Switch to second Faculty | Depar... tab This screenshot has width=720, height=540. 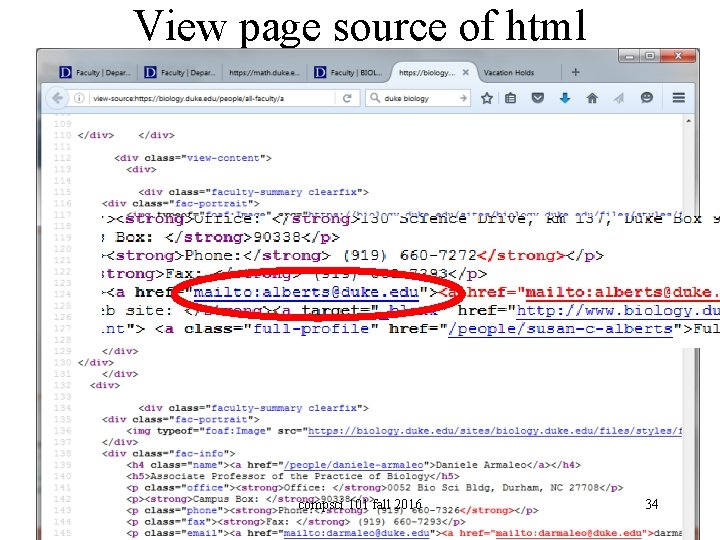(x=180, y=72)
